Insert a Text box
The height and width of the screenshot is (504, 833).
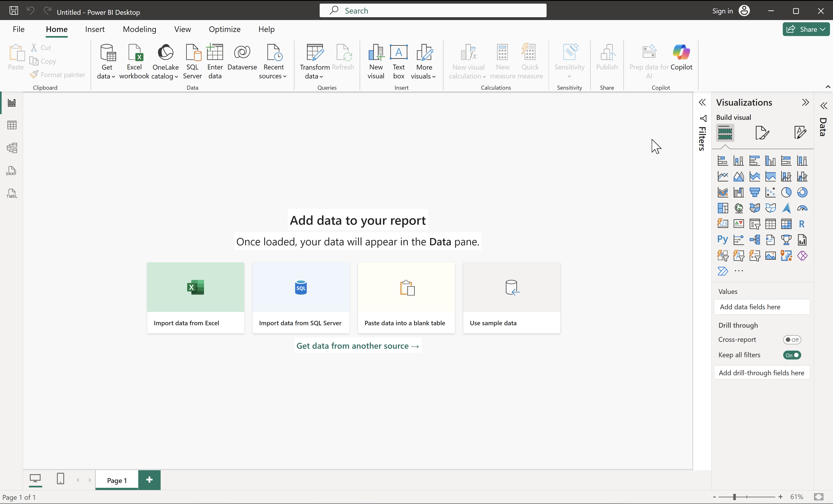click(399, 62)
